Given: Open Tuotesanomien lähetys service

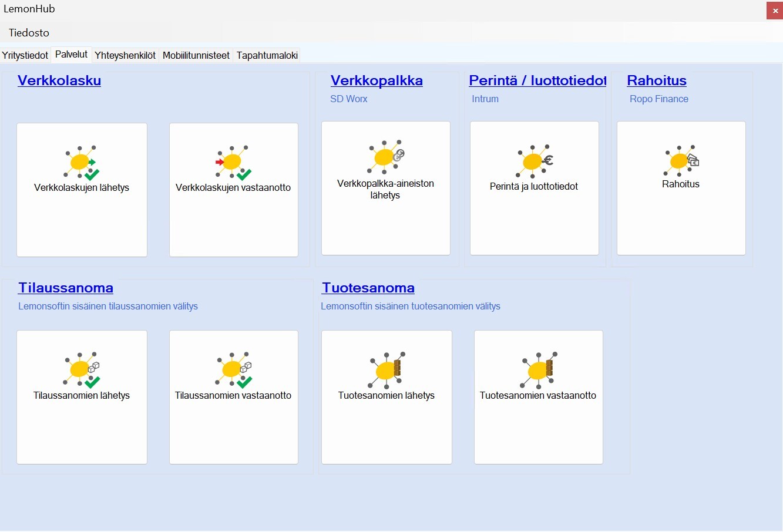Looking at the screenshot, I should (387, 396).
